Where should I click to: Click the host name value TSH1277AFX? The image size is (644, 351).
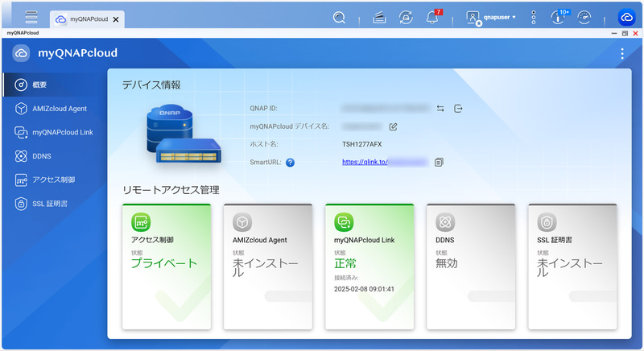pos(361,144)
